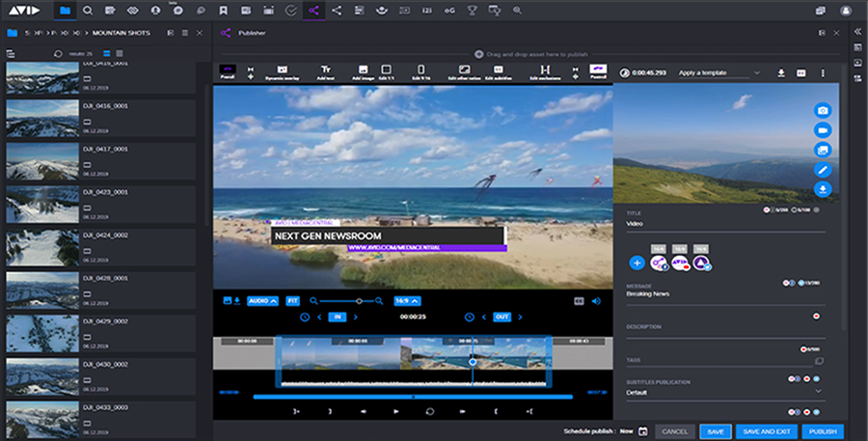The image size is (868, 441).
Task: Click the image gallery circle button
Action: [x=823, y=150]
